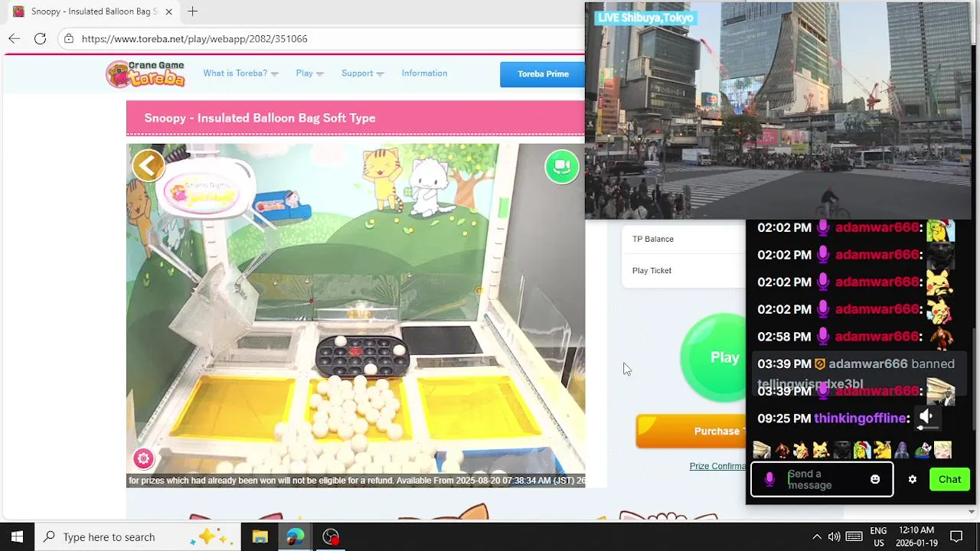980x551 pixels.
Task: Show hidden system tray icons
Action: pyautogui.click(x=816, y=536)
